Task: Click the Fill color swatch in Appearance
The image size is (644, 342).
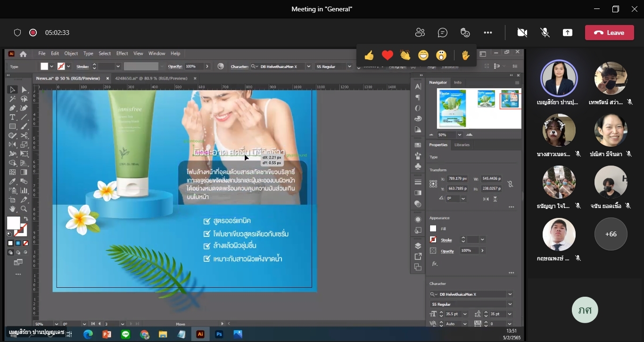Action: 433,229
